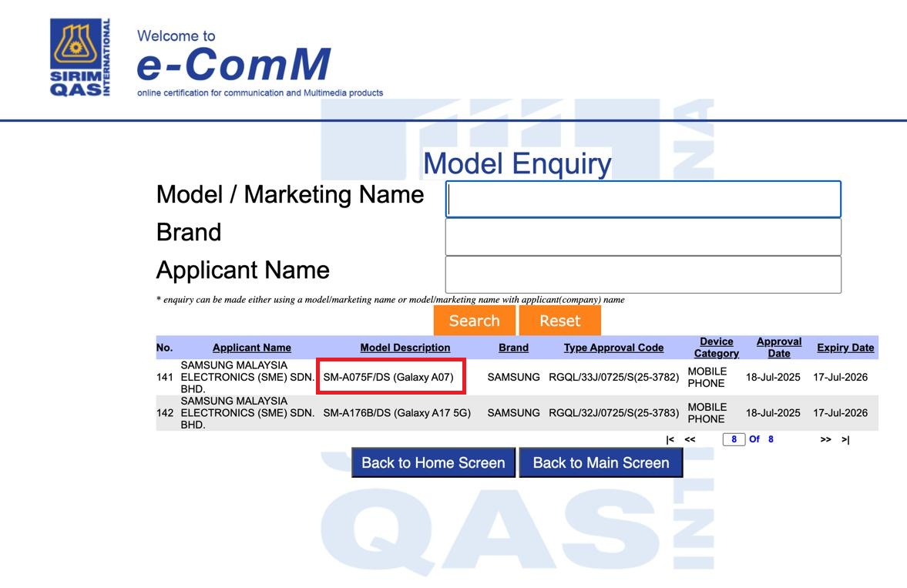
Task: Sort by Type Approval Code header
Action: pyautogui.click(x=613, y=348)
